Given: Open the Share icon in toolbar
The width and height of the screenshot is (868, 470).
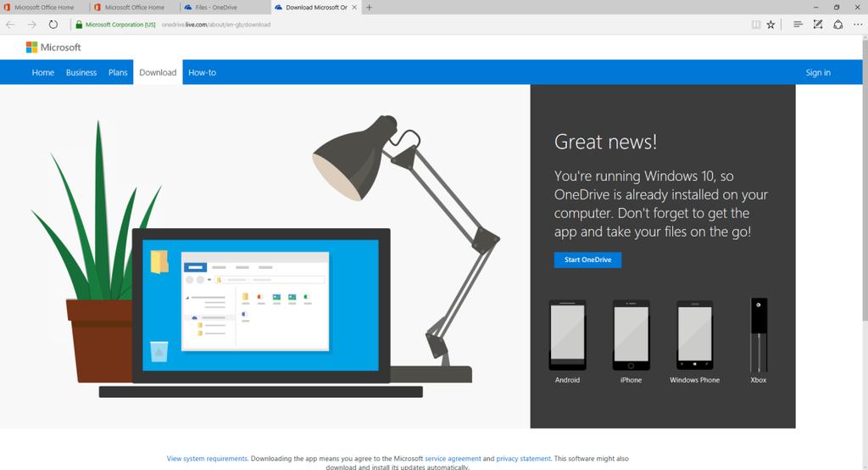Looking at the screenshot, I should 838,25.
